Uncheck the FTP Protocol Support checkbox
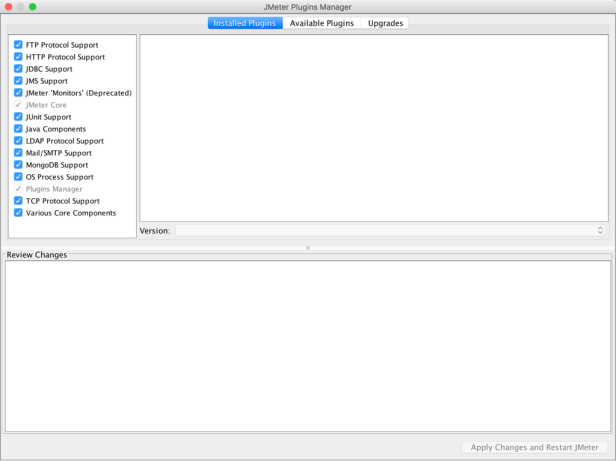 pos(18,45)
